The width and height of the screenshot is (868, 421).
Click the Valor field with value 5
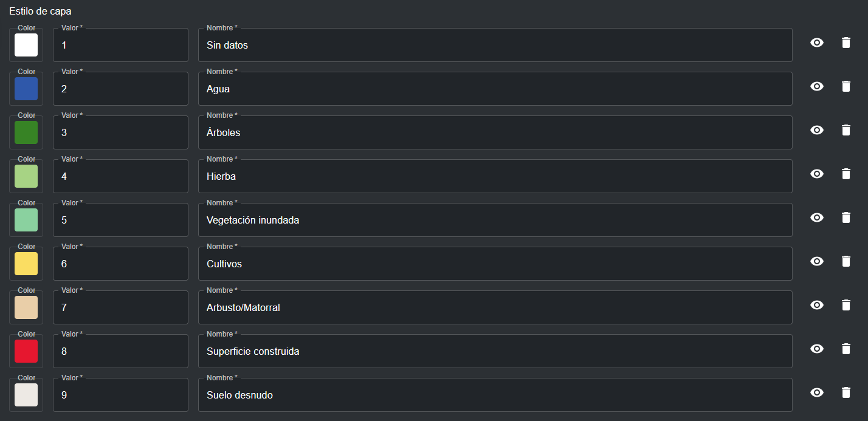point(120,221)
